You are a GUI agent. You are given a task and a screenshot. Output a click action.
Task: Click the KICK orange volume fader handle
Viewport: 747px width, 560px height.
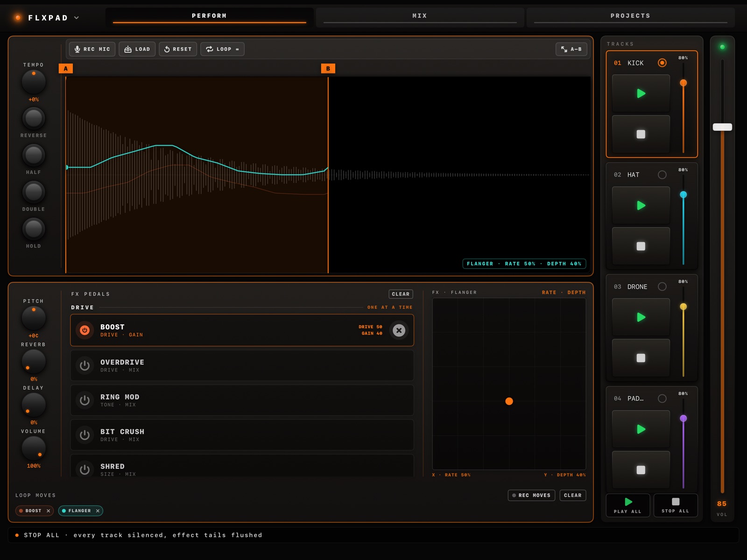tap(683, 83)
